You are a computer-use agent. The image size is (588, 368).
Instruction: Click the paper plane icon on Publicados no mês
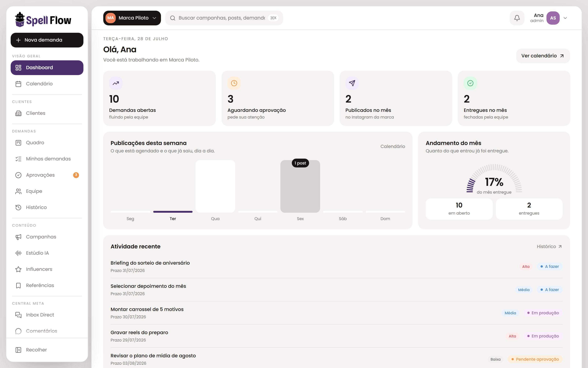click(x=352, y=83)
